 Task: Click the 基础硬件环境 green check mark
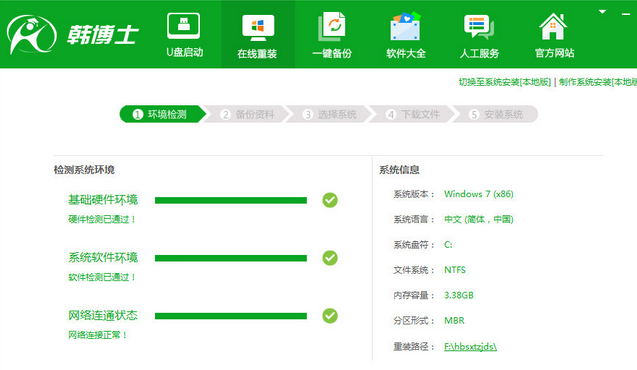click(x=330, y=200)
